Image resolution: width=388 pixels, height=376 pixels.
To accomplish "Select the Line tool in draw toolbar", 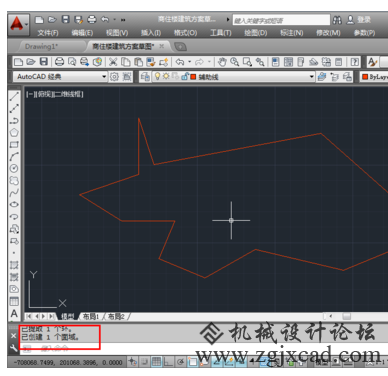I will (x=14, y=97).
